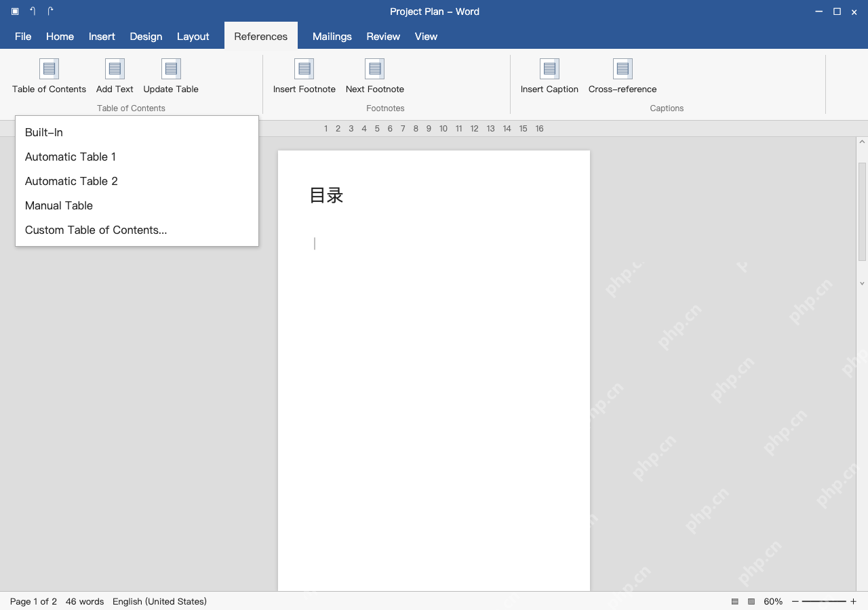Zoom in with the plus button
The height and width of the screenshot is (610, 868).
click(x=853, y=601)
